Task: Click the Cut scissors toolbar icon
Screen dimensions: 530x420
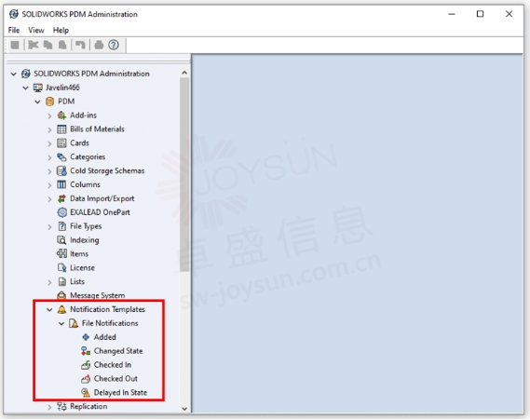Action: pos(34,45)
